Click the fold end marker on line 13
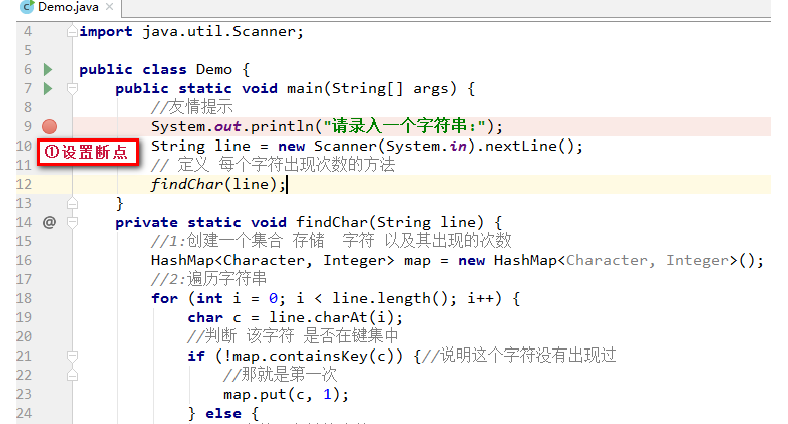The height and width of the screenshot is (424, 788). [x=72, y=203]
